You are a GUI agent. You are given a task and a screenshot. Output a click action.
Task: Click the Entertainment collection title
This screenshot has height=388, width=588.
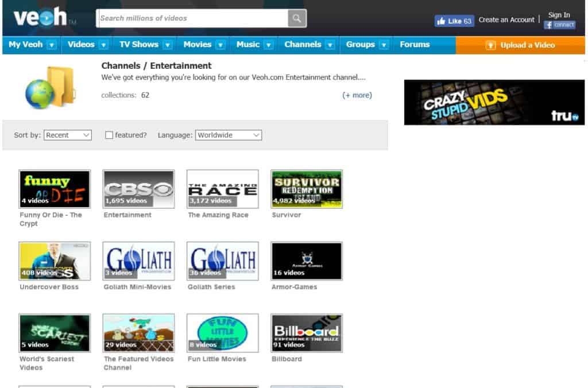point(127,215)
